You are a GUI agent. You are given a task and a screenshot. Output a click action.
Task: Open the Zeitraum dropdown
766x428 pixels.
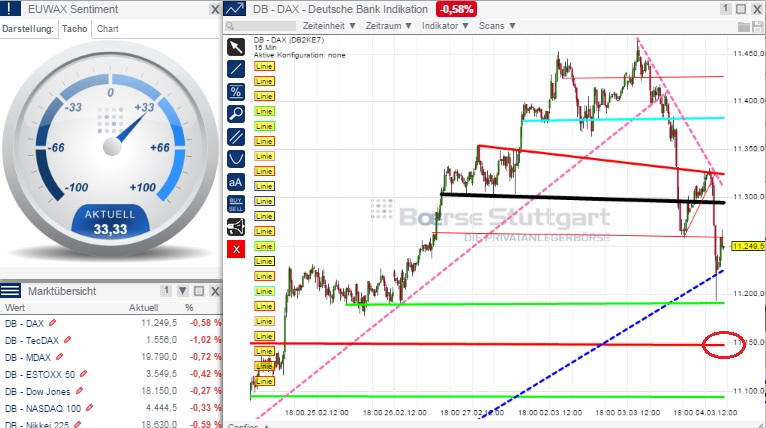point(388,26)
